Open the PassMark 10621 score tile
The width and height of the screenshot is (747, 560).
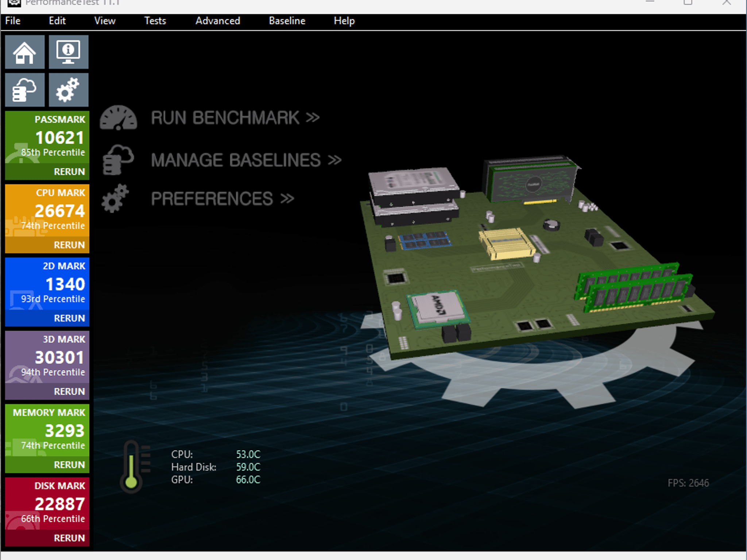[47, 137]
